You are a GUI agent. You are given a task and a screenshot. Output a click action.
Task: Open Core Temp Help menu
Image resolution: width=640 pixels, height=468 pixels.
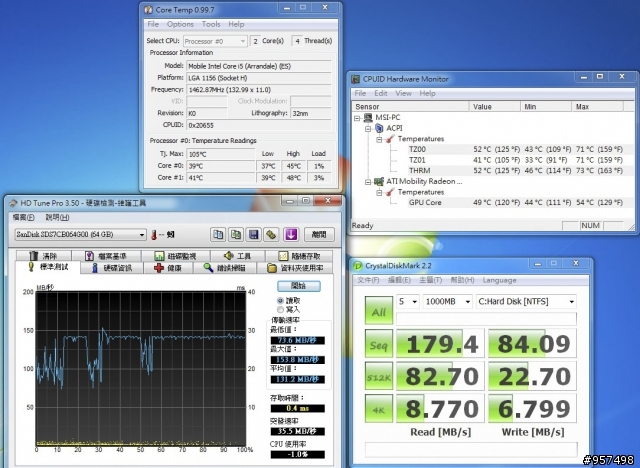coord(236,24)
